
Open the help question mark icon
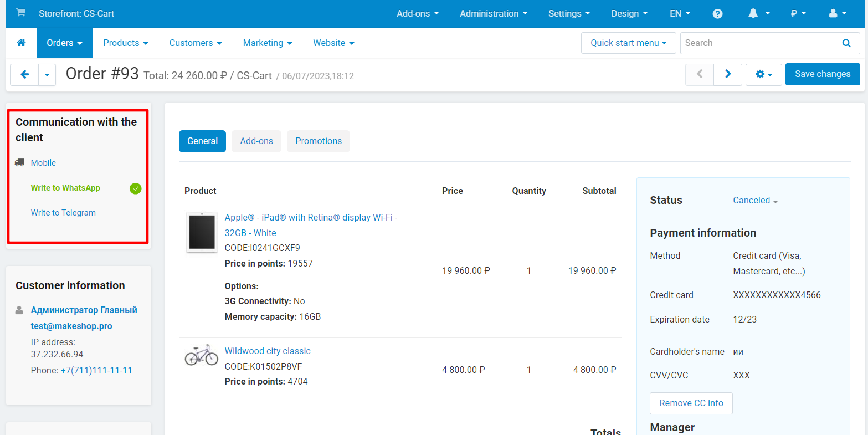coord(717,14)
